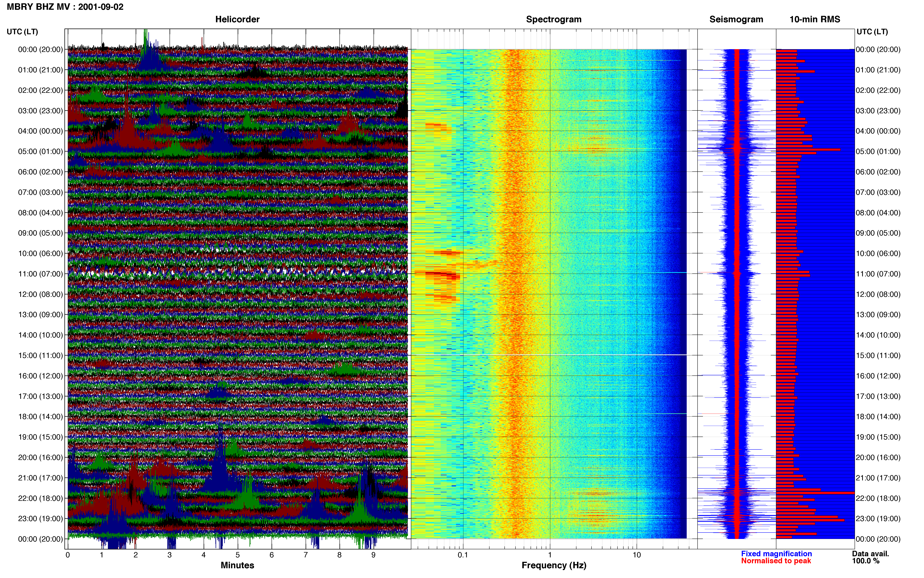Click the left '06:00 (02:00)' time label
Viewport: 924px width, 578px height.
(41, 172)
